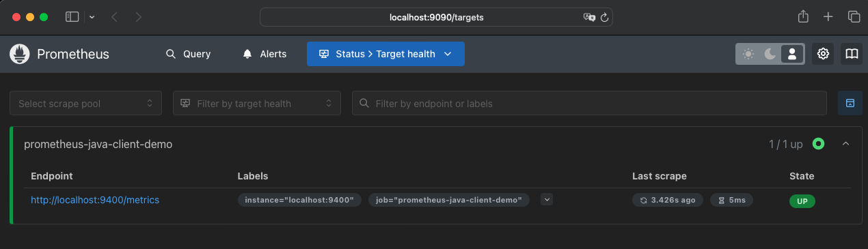This screenshot has width=868, height=249.
Task: Click the prometheus-java-client-demo pool title
Action: 98,145
